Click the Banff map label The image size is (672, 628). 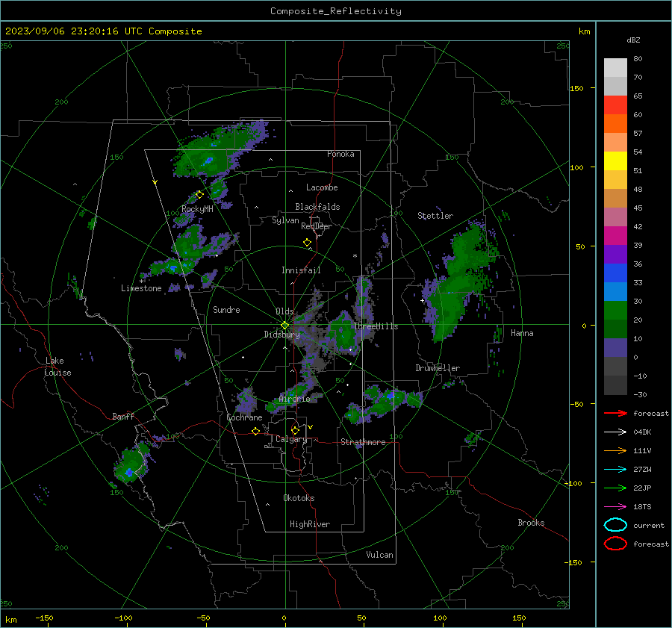[x=123, y=417]
